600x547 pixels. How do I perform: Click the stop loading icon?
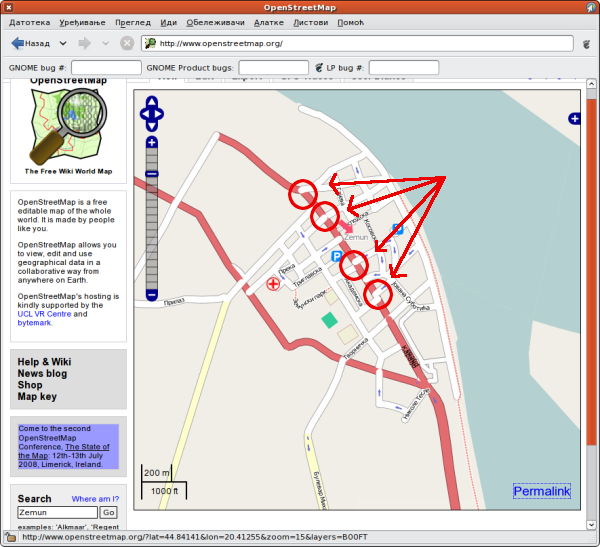pyautogui.click(x=127, y=43)
